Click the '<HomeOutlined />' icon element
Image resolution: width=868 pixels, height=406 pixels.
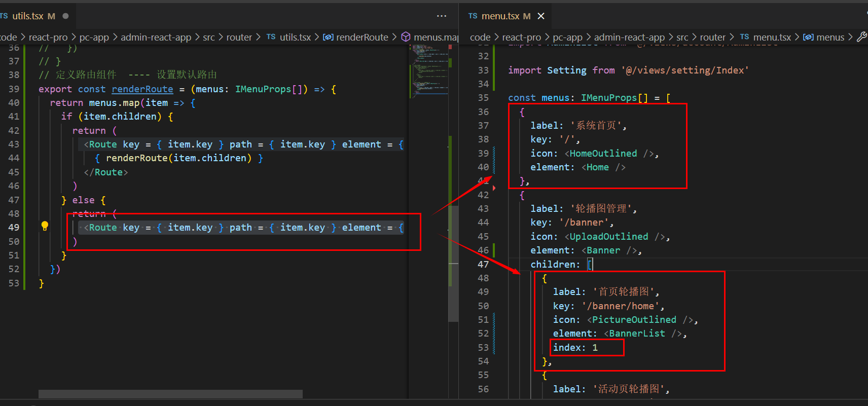click(x=609, y=154)
